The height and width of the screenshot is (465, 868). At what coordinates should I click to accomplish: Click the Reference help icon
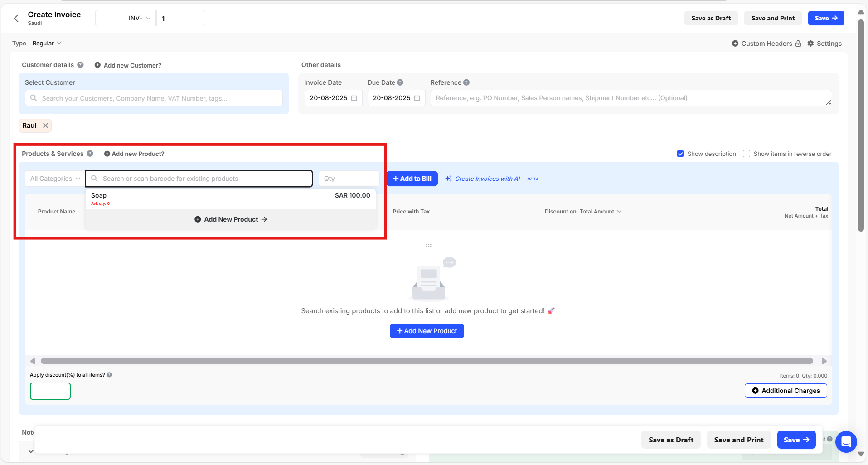click(x=466, y=82)
